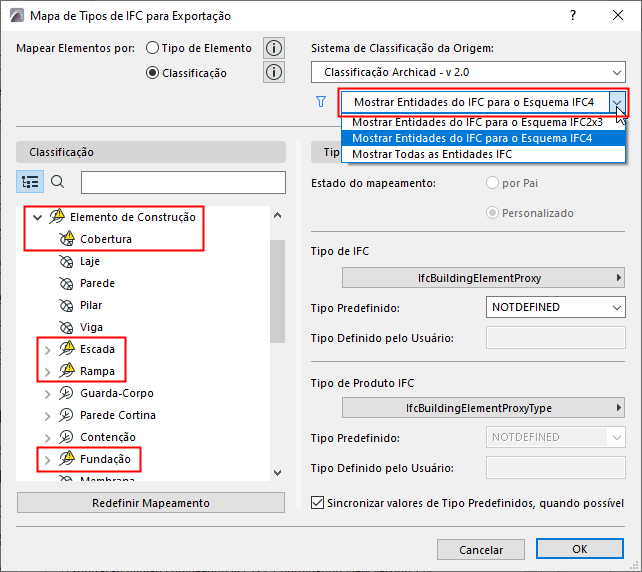Choose Mostrar Todas as Entidades IFC
Screen dimensions: 642x572
pyautogui.click(x=483, y=154)
